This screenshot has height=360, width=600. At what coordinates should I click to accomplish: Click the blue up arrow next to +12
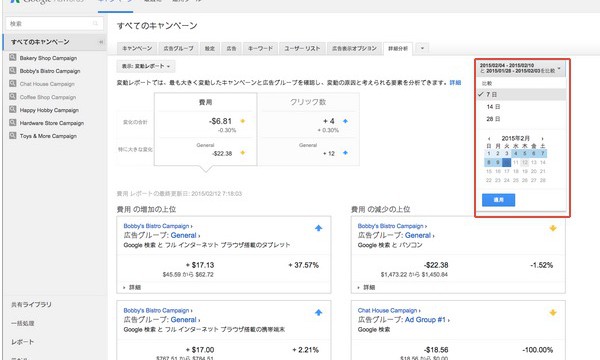coord(345,153)
